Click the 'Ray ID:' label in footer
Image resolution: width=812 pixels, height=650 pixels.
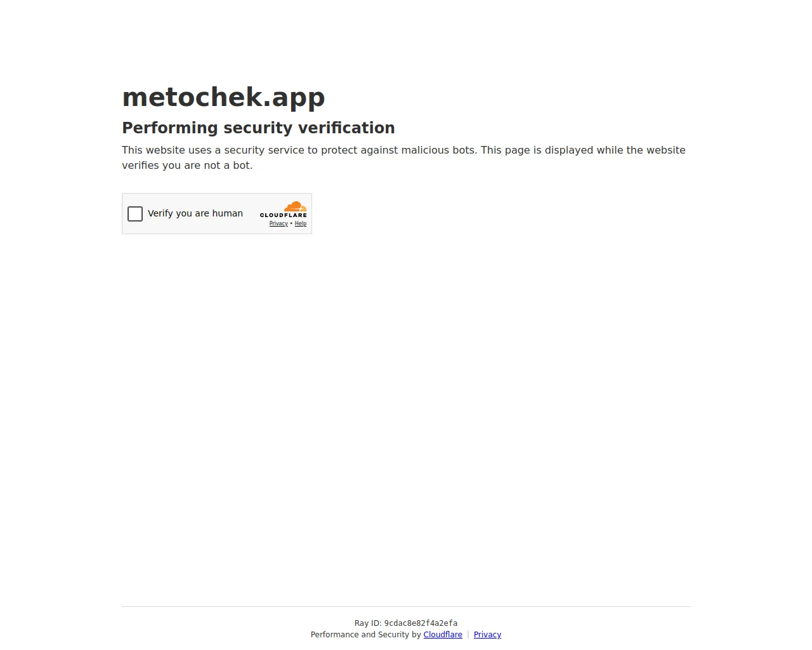(x=368, y=623)
